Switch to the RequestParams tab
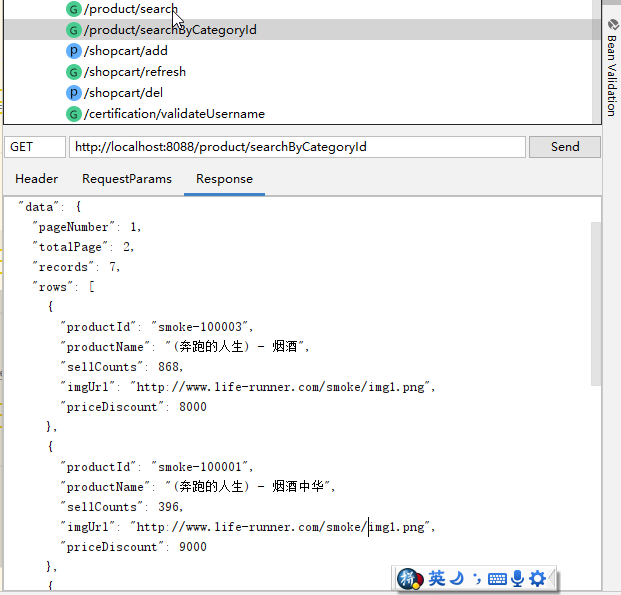The width and height of the screenshot is (621, 595). (127, 179)
